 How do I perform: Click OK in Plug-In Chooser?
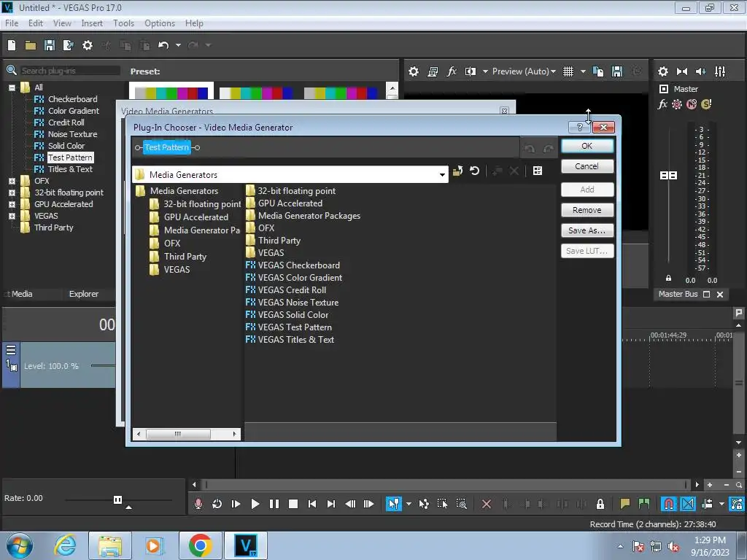pos(587,146)
